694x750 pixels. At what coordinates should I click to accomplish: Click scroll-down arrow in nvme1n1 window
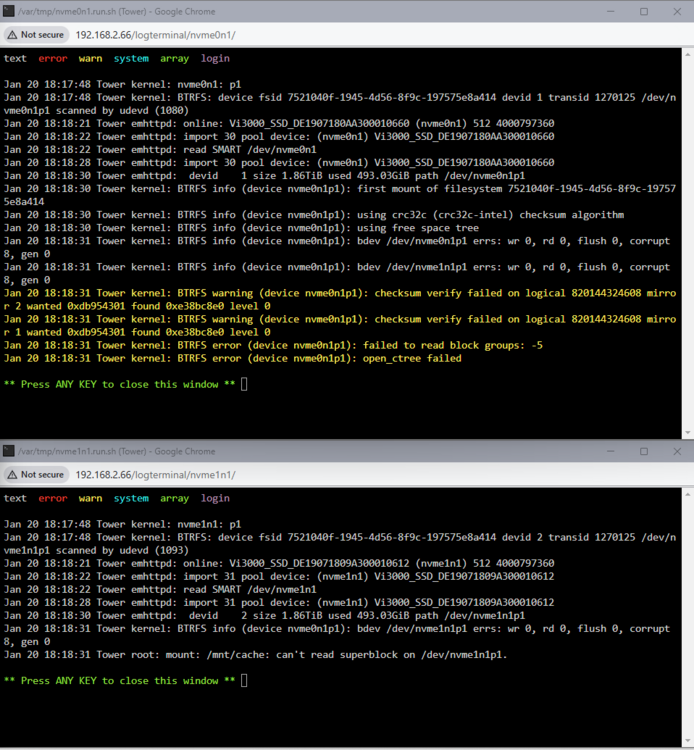tap(688, 742)
